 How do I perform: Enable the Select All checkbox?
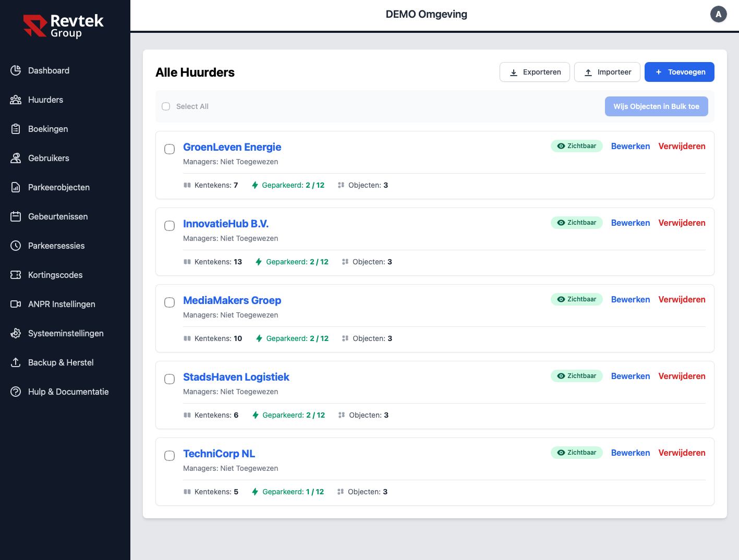pos(166,106)
